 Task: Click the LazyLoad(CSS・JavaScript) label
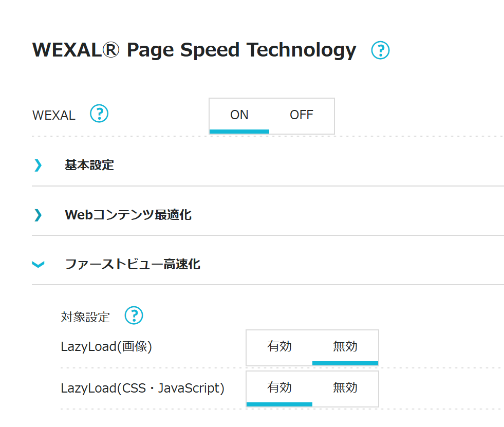tap(142, 388)
